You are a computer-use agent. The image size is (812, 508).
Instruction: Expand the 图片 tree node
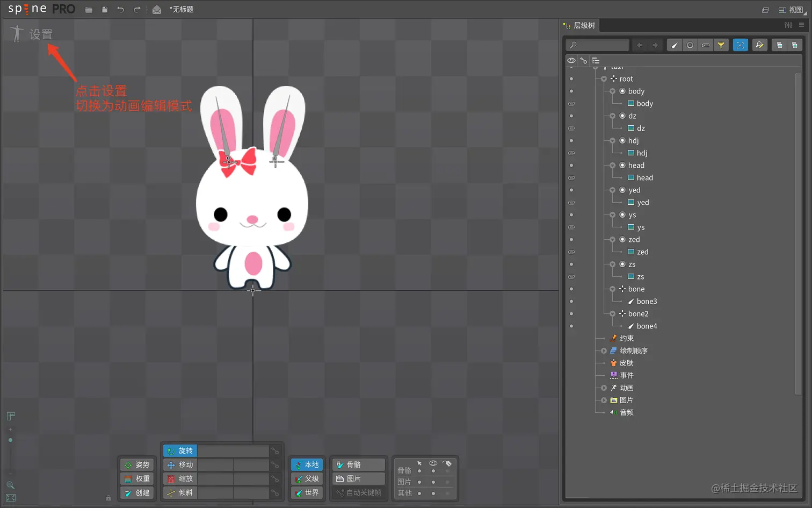tap(604, 400)
